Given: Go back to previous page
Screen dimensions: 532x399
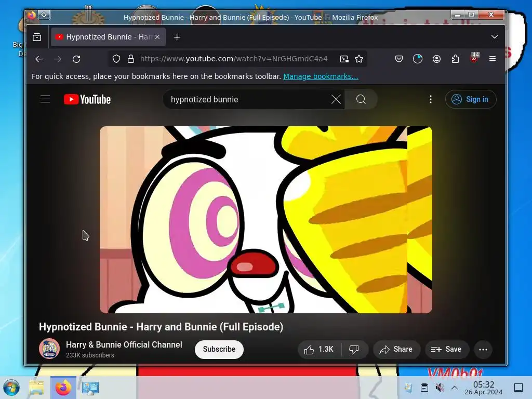Looking at the screenshot, I should click(39, 59).
